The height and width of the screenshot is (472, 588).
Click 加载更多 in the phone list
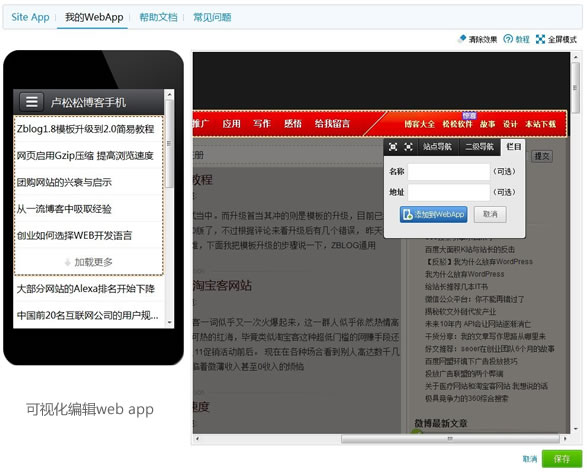pos(88,262)
